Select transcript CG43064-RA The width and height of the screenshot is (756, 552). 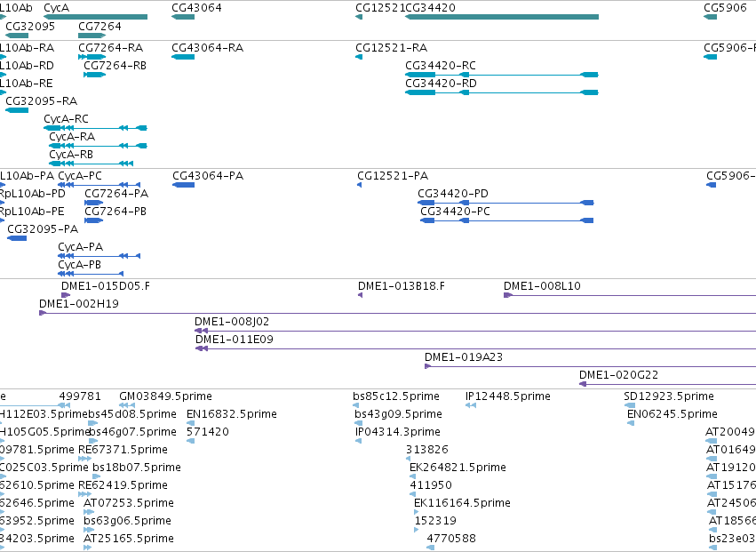(x=208, y=48)
